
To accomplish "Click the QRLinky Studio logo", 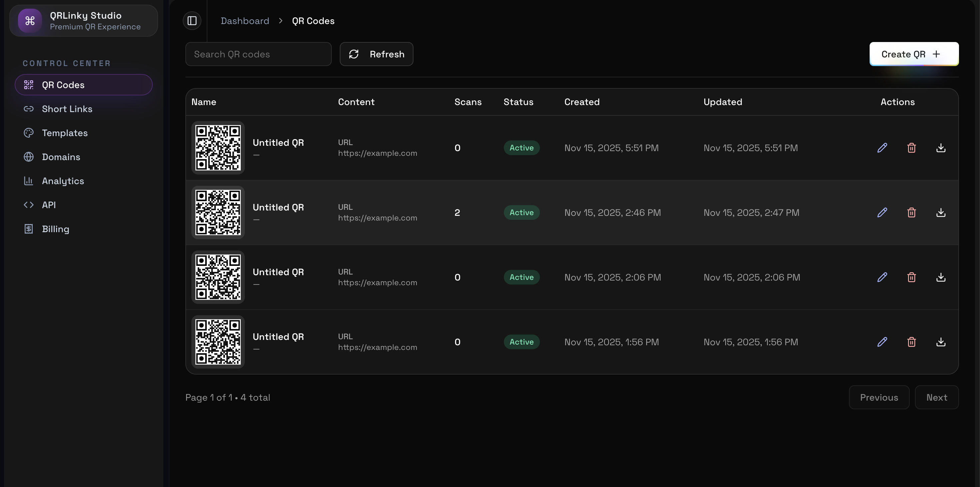I will click(x=83, y=21).
